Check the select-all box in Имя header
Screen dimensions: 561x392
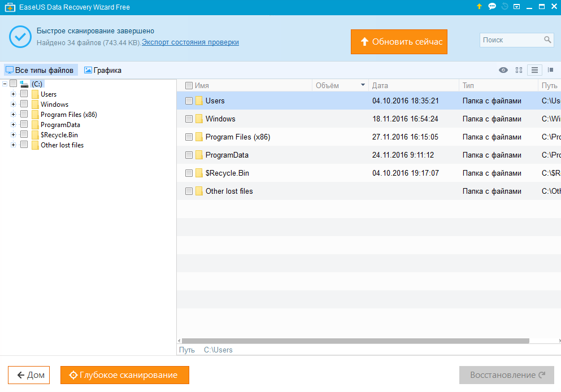click(x=189, y=85)
